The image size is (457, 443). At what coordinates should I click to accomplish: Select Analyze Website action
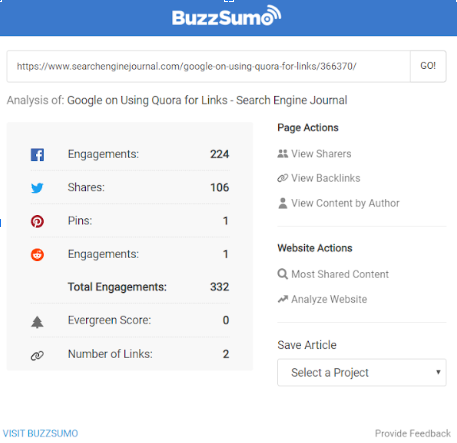329,299
